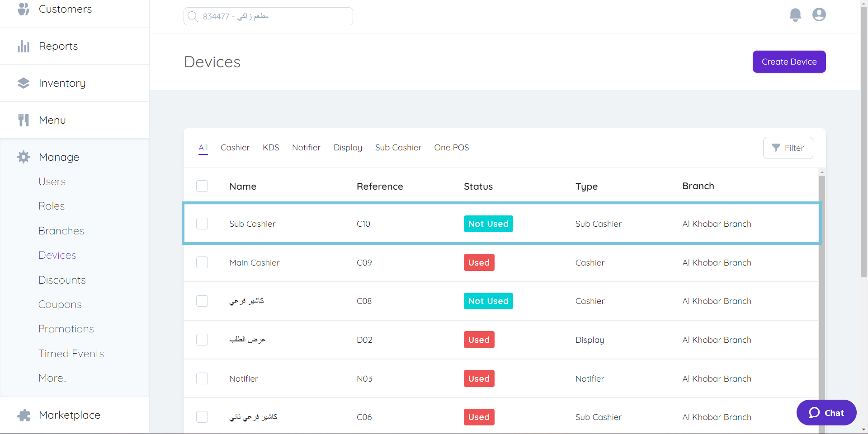Switch to the Sub Cashier tab

(398, 148)
